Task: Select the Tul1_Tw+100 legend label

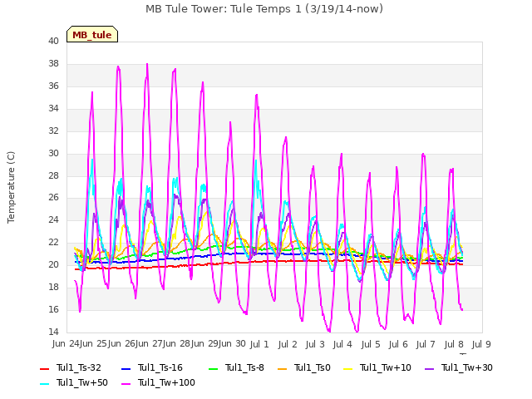Action: click(x=166, y=382)
